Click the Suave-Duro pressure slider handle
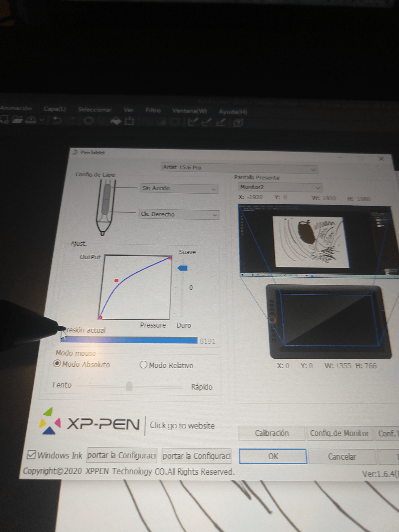This screenshot has width=399, height=532. pyautogui.click(x=182, y=268)
